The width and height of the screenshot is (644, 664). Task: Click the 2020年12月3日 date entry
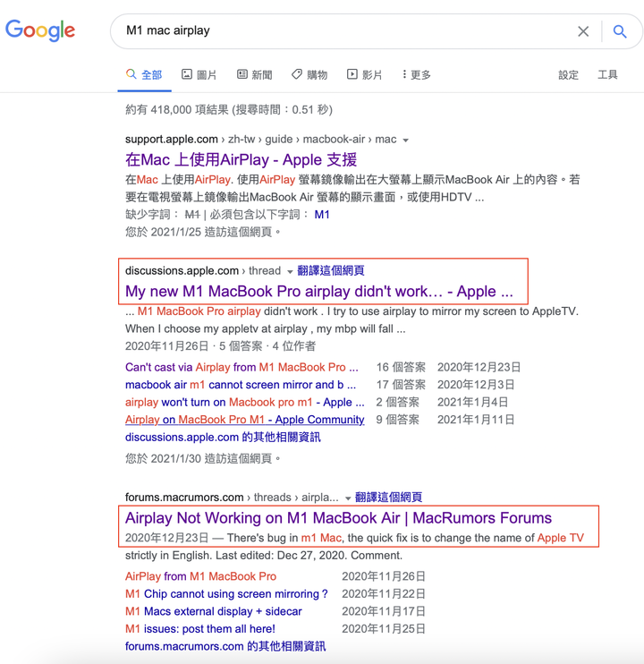476,385
